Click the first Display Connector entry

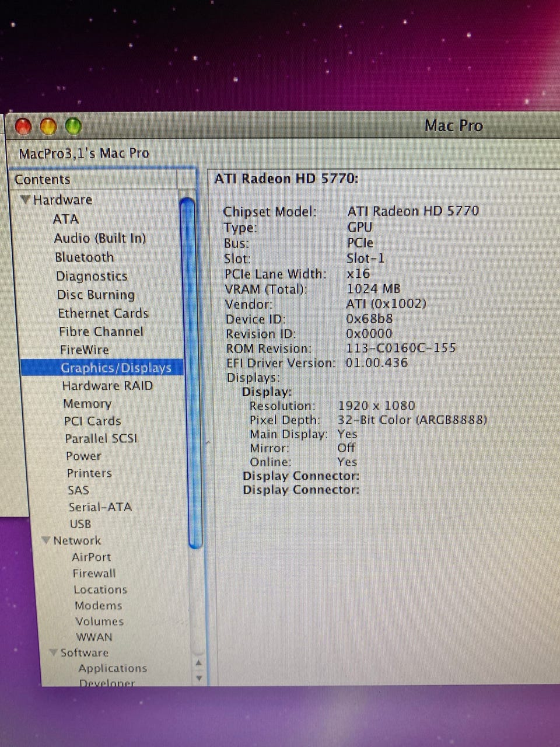click(301, 476)
